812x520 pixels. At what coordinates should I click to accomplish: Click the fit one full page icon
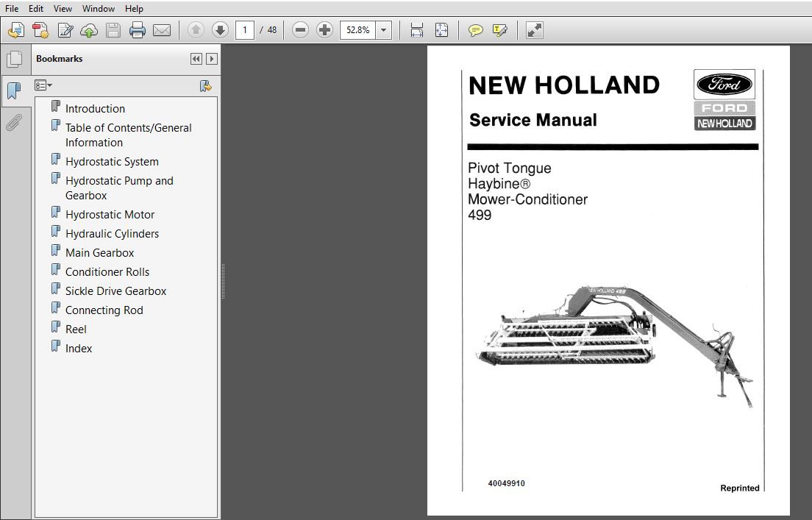[x=442, y=30]
